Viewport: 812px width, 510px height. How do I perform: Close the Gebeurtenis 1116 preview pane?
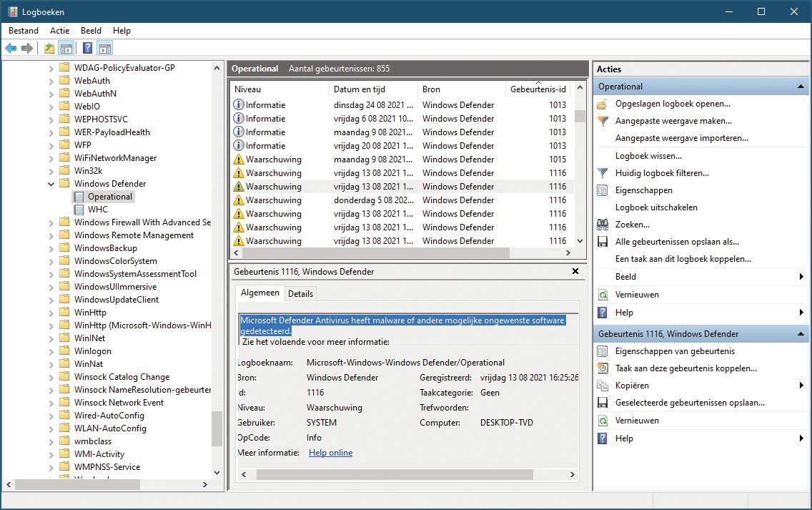coord(575,271)
